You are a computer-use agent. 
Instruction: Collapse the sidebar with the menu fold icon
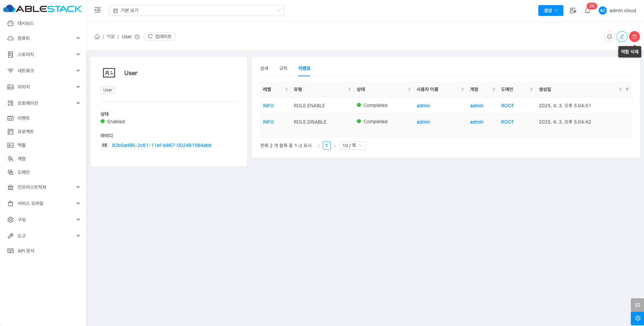pyautogui.click(x=98, y=10)
